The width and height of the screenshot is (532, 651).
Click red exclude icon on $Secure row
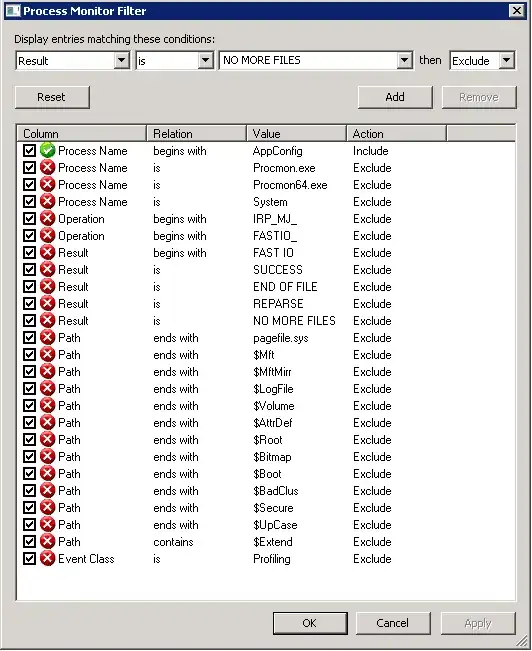tap(48, 508)
